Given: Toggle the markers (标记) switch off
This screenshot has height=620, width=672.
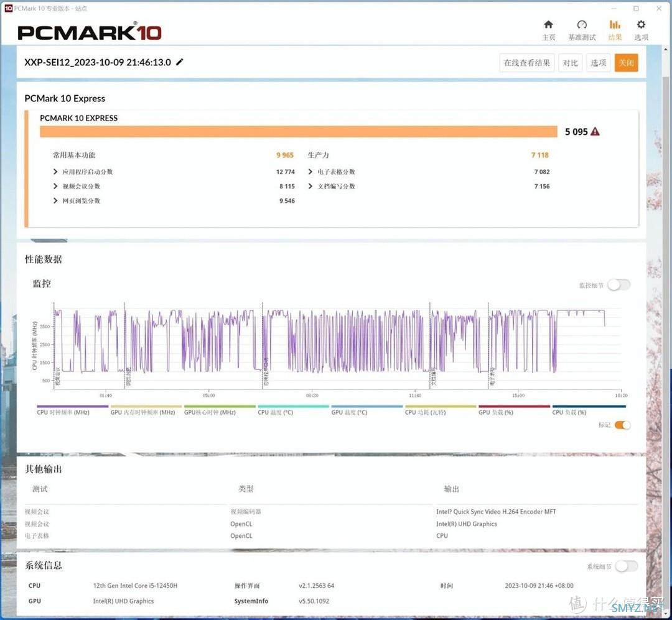Looking at the screenshot, I should click(622, 425).
